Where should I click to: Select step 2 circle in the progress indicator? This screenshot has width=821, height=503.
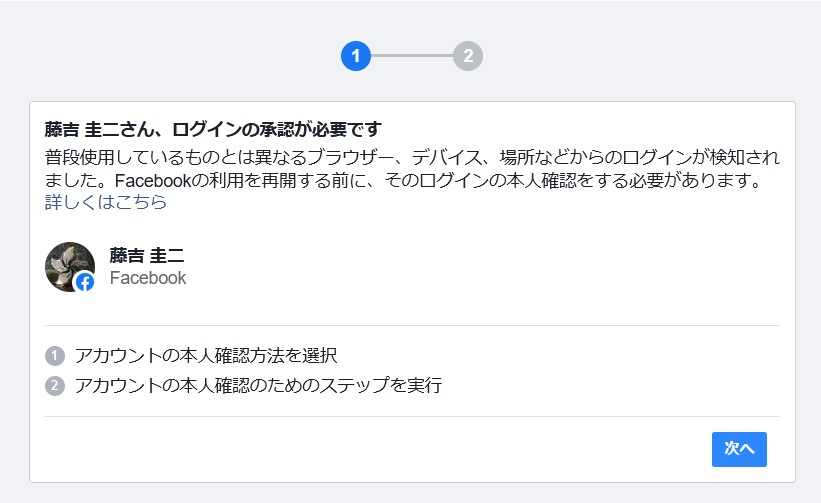[468, 56]
